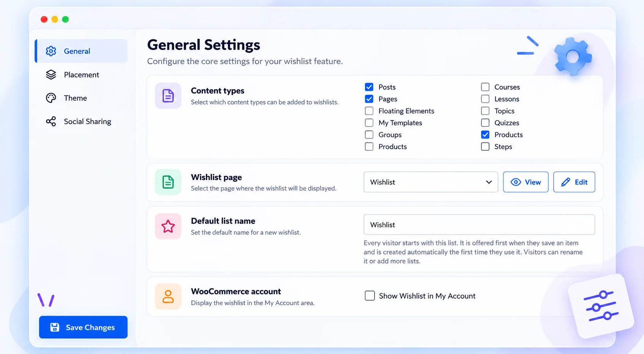Enable the My Templates checkbox
644x354 pixels.
click(x=369, y=123)
